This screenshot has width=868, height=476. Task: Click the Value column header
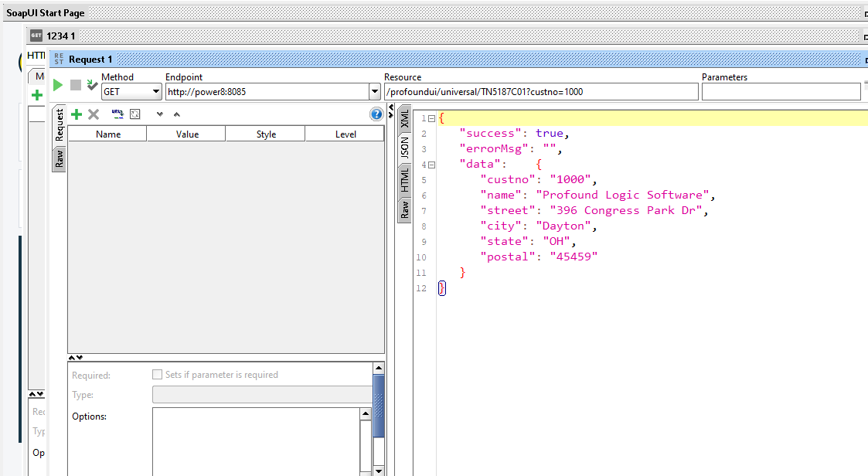(x=187, y=134)
